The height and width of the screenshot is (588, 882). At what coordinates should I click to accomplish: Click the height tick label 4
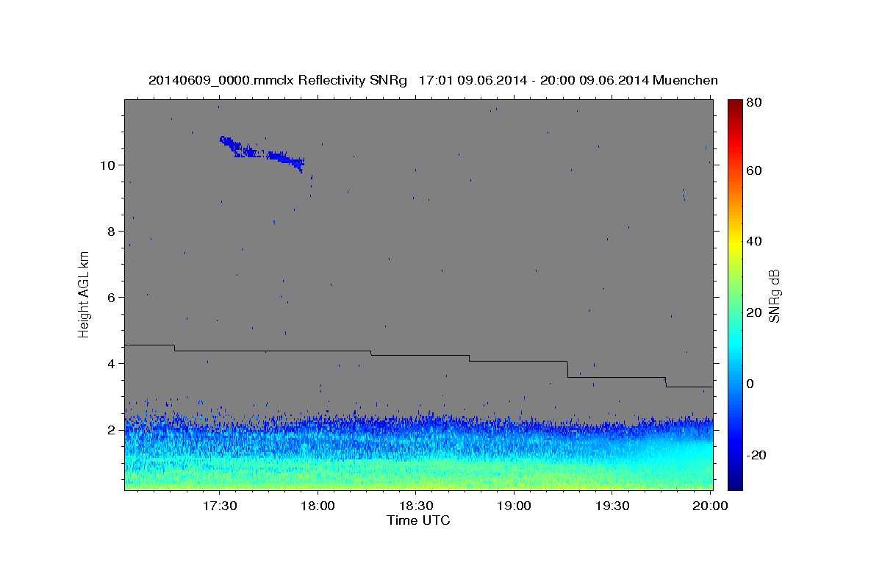(110, 364)
